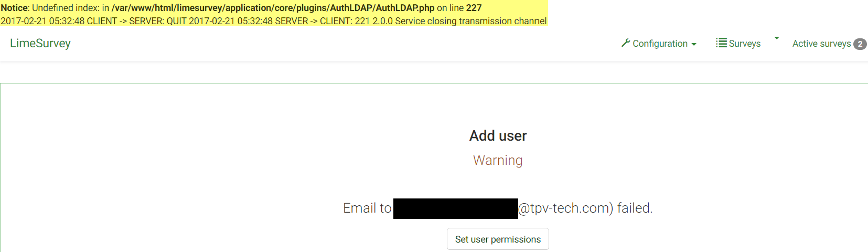Click the bold Notice label

click(x=14, y=8)
